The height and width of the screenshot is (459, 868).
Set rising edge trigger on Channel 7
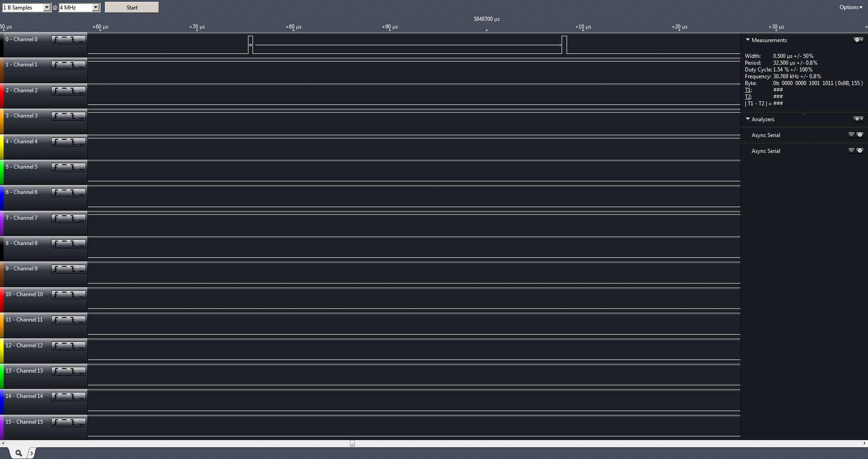click(56, 218)
